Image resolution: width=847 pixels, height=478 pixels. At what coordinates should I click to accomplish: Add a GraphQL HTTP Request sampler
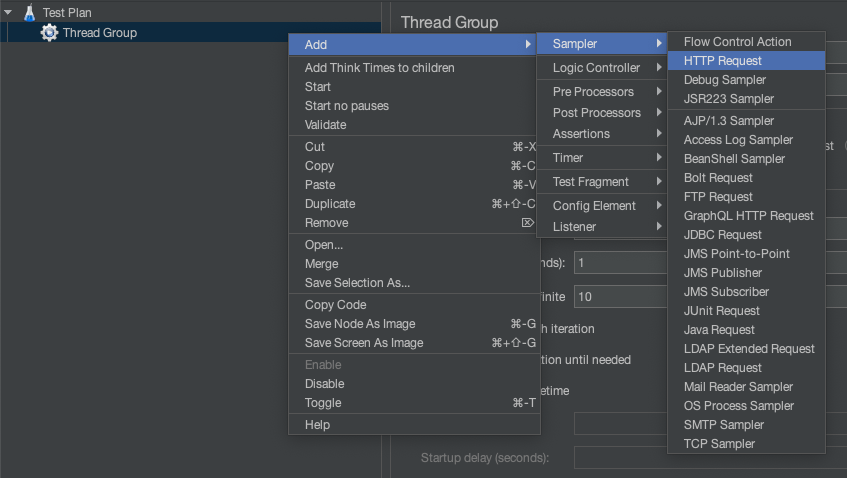click(747, 216)
